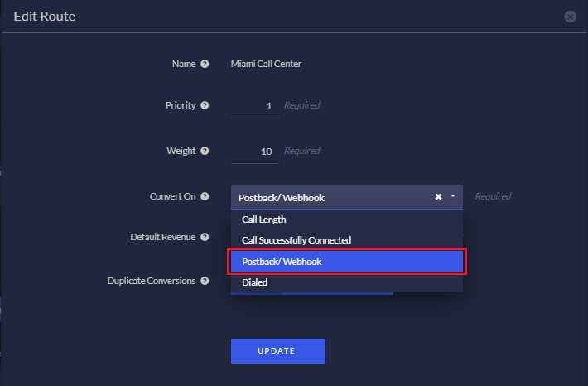Select Call Length option
The image size is (588, 386).
click(x=347, y=220)
